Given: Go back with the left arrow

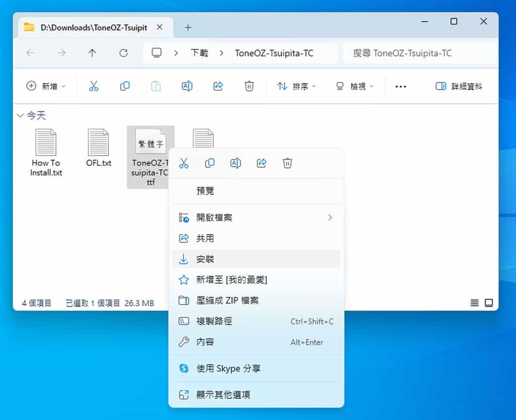Looking at the screenshot, I should click(x=30, y=53).
